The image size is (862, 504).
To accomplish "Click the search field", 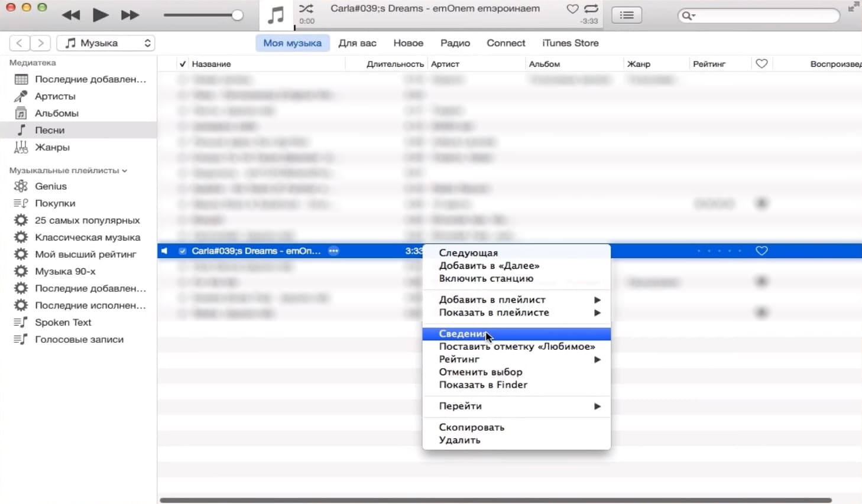I will click(x=759, y=15).
